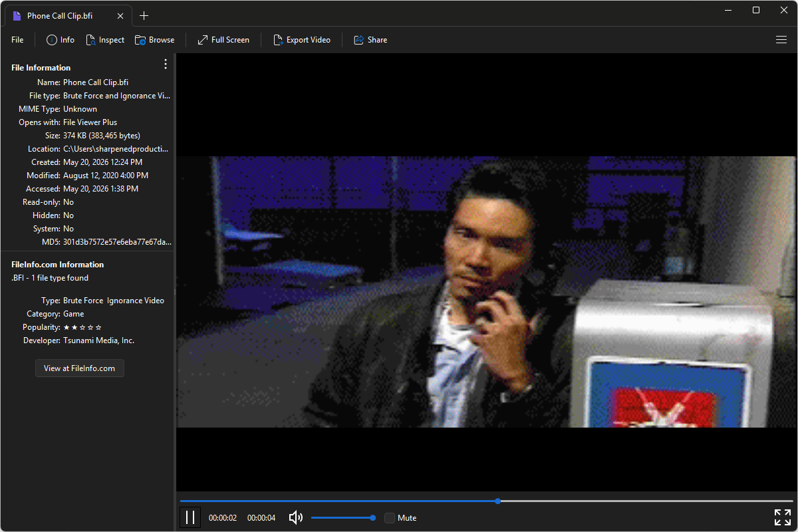Click the video frame preview
This screenshot has height=532, width=798.
tap(486, 291)
